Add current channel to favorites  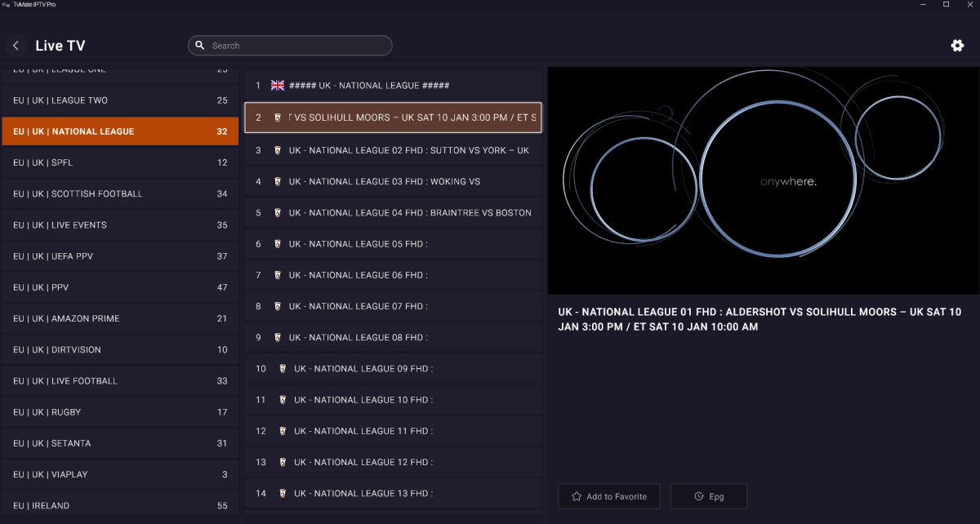[609, 496]
